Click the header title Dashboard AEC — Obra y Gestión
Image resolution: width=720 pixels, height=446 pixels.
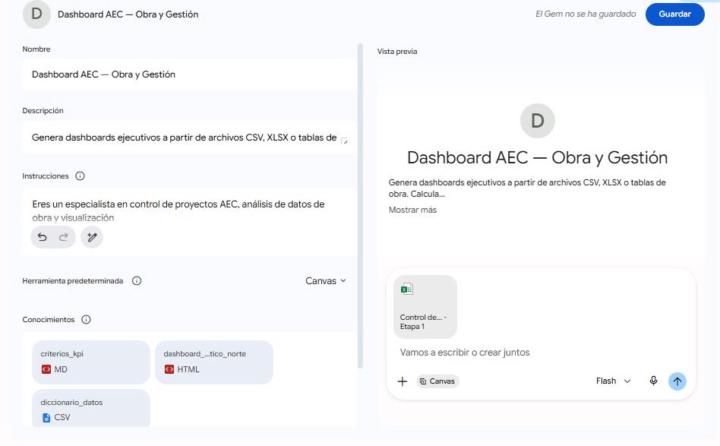click(x=128, y=15)
